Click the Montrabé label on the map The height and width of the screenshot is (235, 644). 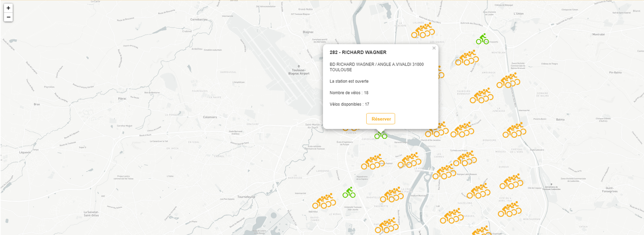(598, 34)
